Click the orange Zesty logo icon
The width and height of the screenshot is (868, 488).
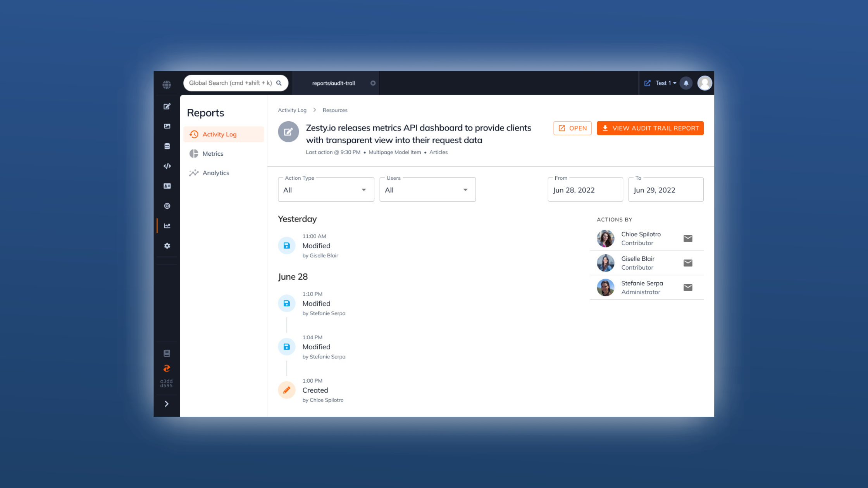click(x=167, y=368)
